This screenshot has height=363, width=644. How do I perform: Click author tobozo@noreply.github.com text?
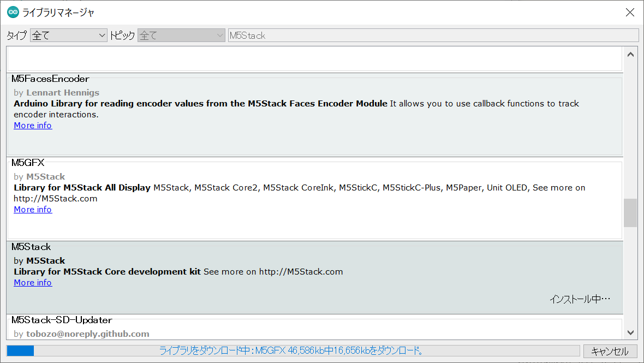pyautogui.click(x=88, y=334)
